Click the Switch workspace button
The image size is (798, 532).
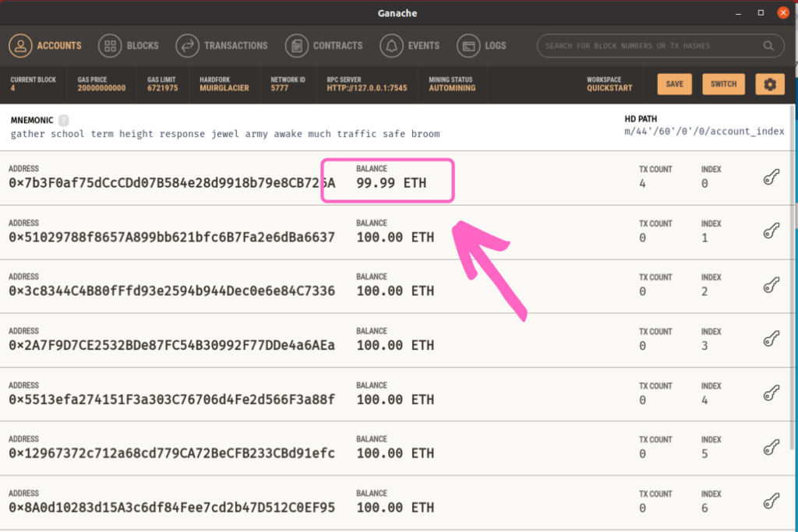(723, 84)
